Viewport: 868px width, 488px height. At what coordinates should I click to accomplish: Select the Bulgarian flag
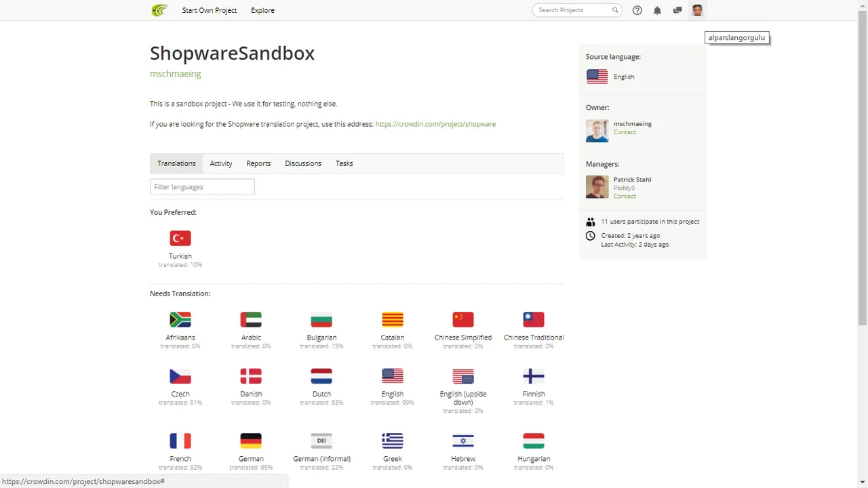pyautogui.click(x=321, y=319)
